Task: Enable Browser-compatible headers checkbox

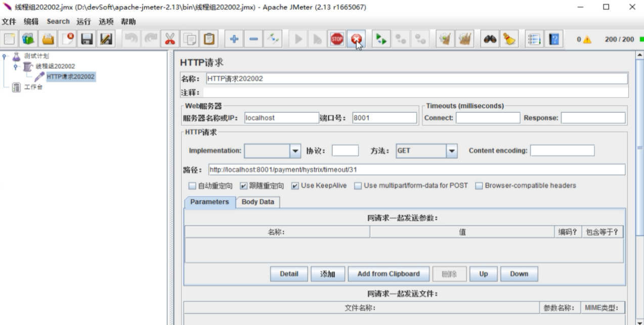Action: (479, 185)
